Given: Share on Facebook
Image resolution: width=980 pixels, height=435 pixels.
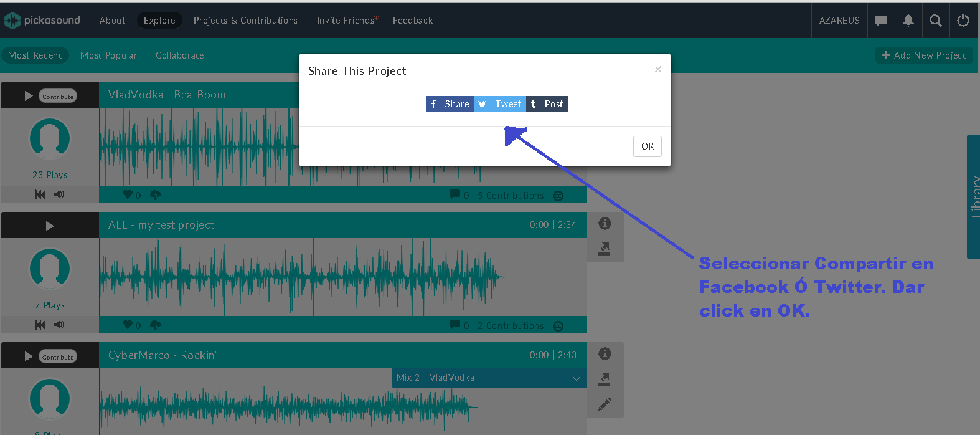Looking at the screenshot, I should (450, 104).
